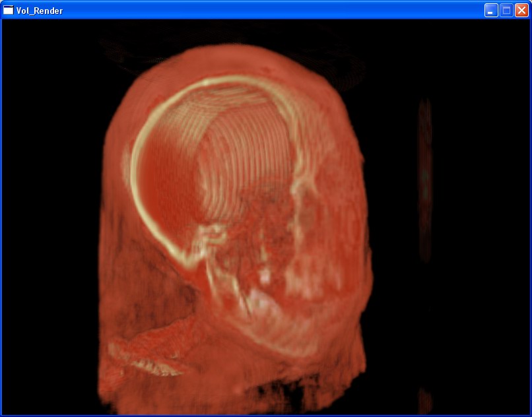Minimize the Vol_Render window
This screenshot has height=417, width=532.
tap(491, 10)
